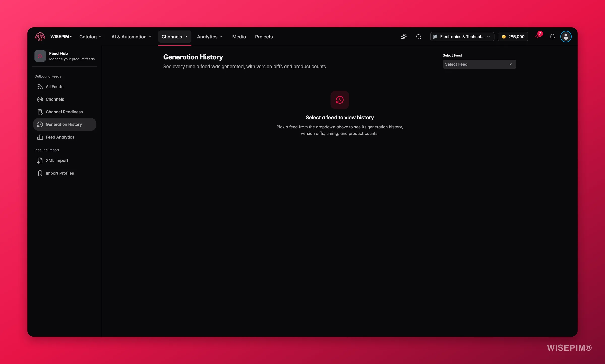Open Import Profiles page
The width and height of the screenshot is (605, 364).
[65, 173]
